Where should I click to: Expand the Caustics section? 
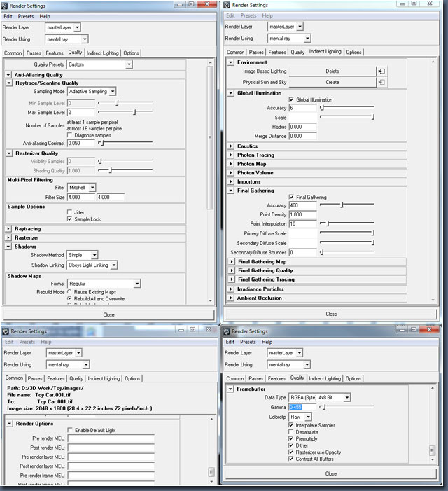pyautogui.click(x=231, y=146)
